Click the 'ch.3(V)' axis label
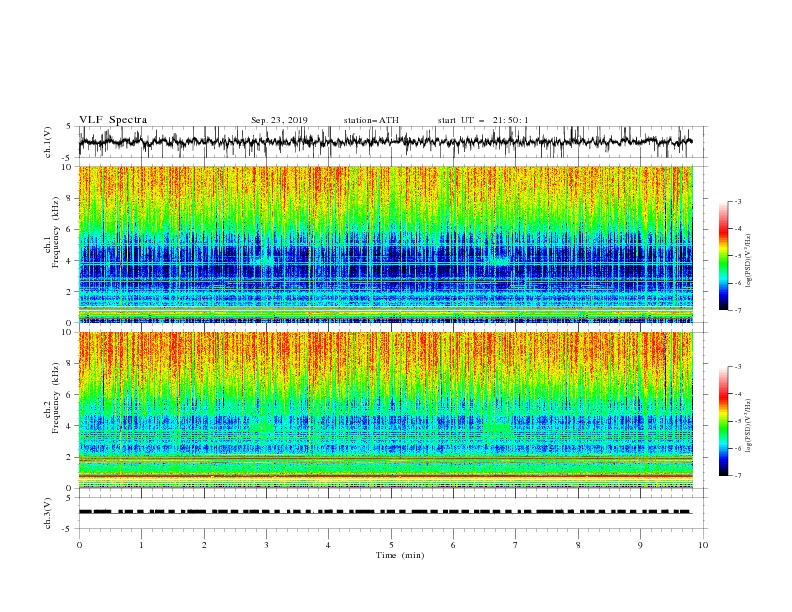 click(48, 513)
